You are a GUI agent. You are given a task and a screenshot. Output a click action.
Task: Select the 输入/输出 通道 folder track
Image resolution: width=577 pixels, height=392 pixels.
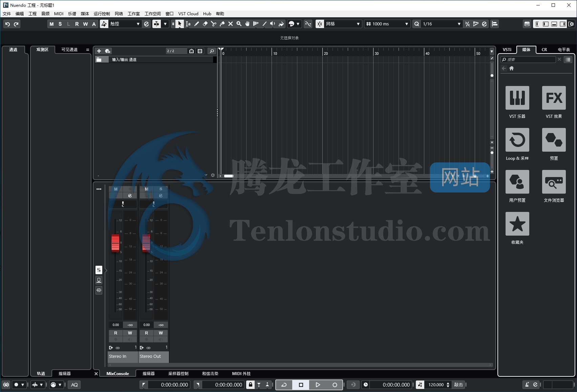[155, 60]
